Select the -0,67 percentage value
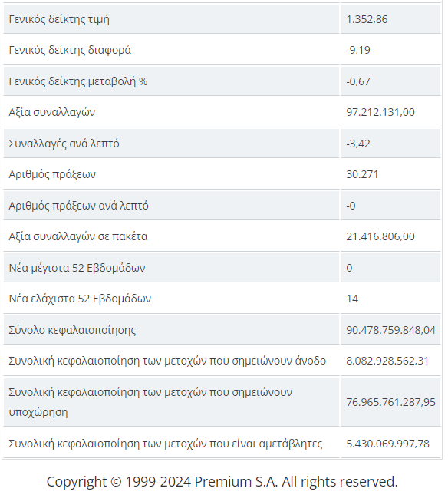Screen dimensions: 448x495 pos(358,81)
